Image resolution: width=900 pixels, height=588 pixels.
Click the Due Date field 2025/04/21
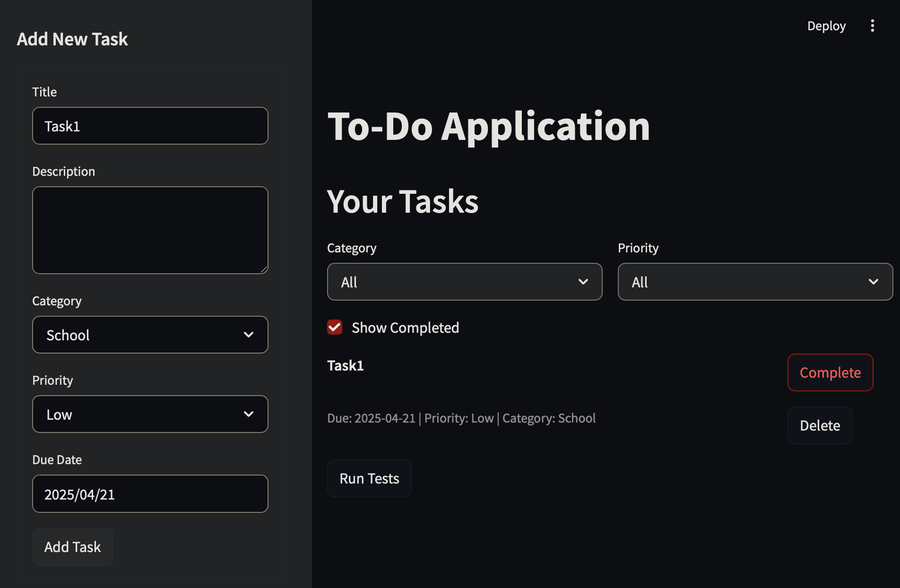point(150,494)
